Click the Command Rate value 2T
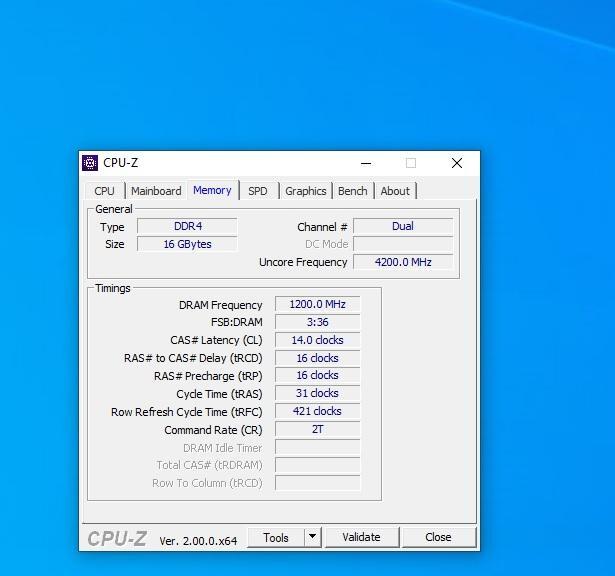 (317, 429)
